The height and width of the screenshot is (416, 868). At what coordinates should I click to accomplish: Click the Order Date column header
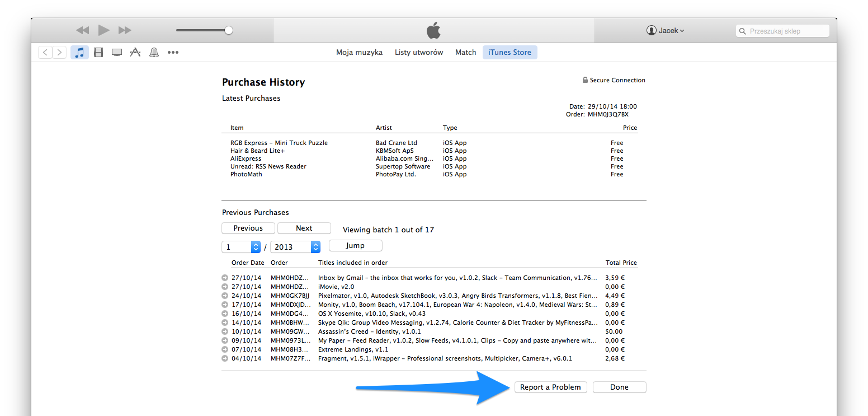pyautogui.click(x=248, y=263)
